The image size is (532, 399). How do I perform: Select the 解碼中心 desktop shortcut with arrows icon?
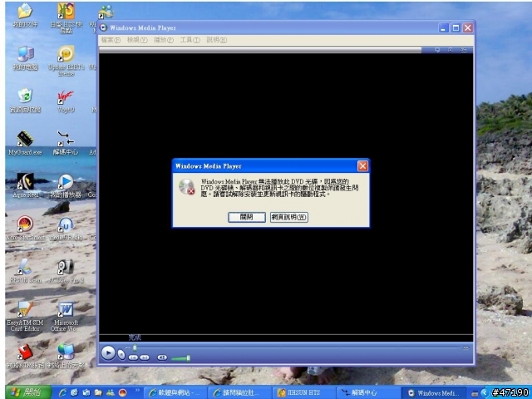pyautogui.click(x=66, y=143)
